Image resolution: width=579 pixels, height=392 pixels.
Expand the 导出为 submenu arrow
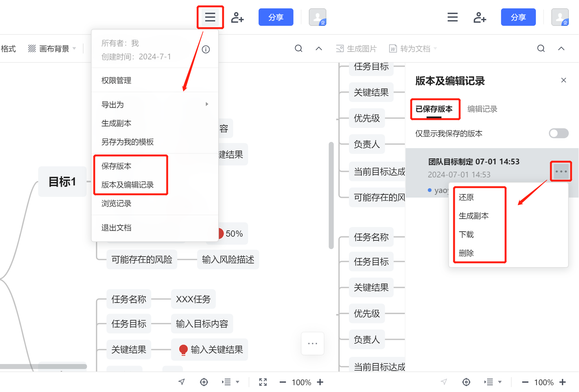(x=207, y=104)
